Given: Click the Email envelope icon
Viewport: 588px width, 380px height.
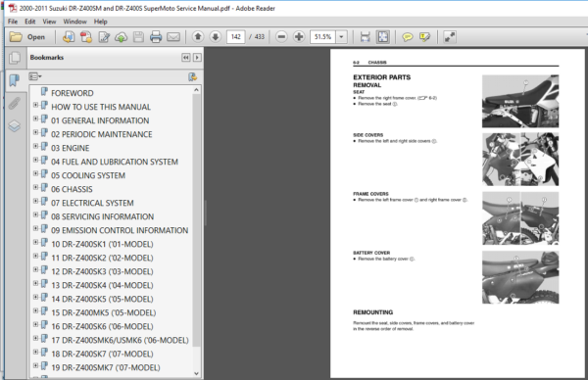Looking at the screenshot, I should click(173, 36).
